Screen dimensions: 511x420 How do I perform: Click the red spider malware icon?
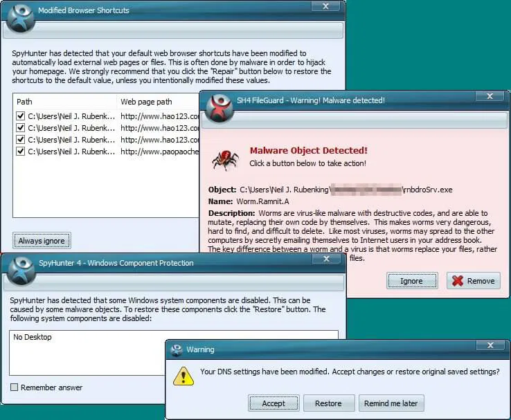[225, 159]
